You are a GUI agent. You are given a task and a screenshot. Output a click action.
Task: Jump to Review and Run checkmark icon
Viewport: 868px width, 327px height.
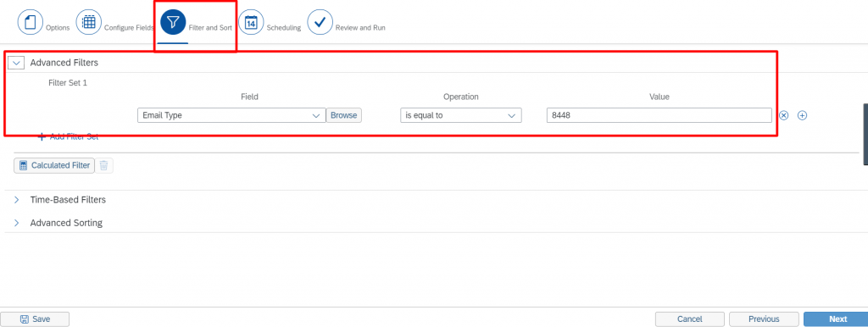pos(320,23)
